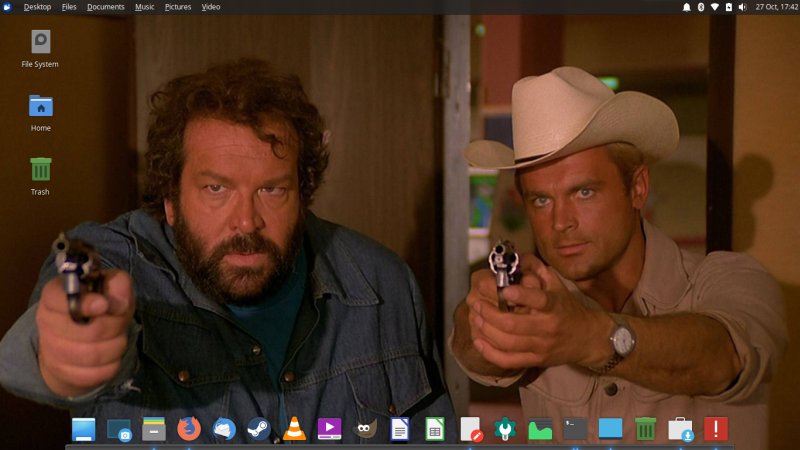Open the Files panel menu
Viewport: 800px width, 450px height.
[x=69, y=7]
